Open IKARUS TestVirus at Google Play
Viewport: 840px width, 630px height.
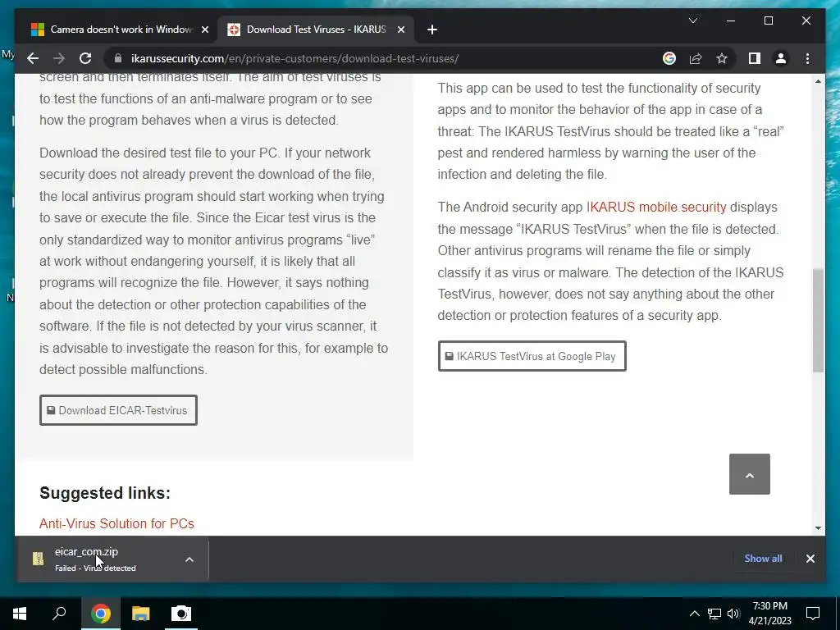(532, 356)
